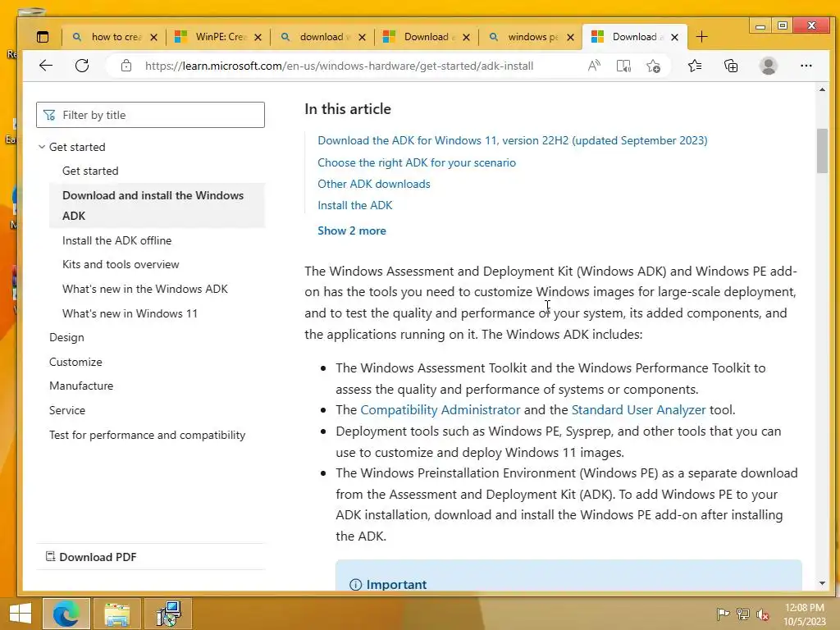Expand Test for performance and compatibility
Viewport: 840px width, 630px height.
148,435
